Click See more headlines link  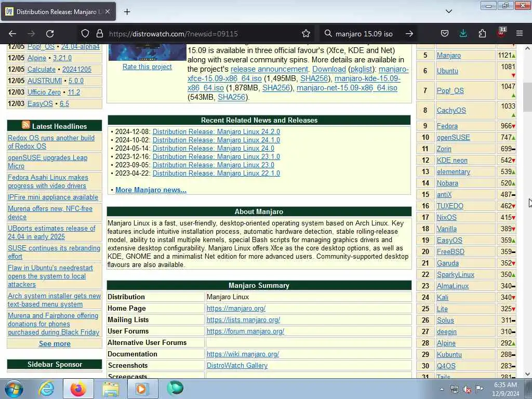coord(55,344)
